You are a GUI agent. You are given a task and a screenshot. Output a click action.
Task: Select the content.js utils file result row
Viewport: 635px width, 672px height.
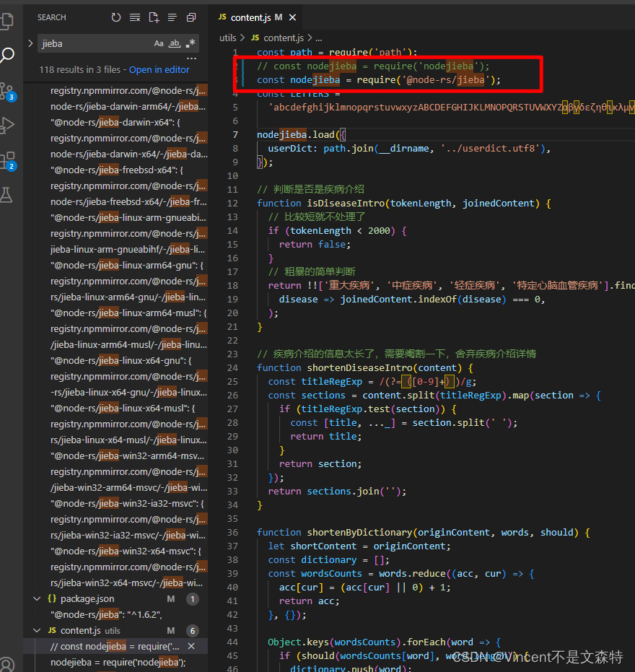tap(115, 630)
